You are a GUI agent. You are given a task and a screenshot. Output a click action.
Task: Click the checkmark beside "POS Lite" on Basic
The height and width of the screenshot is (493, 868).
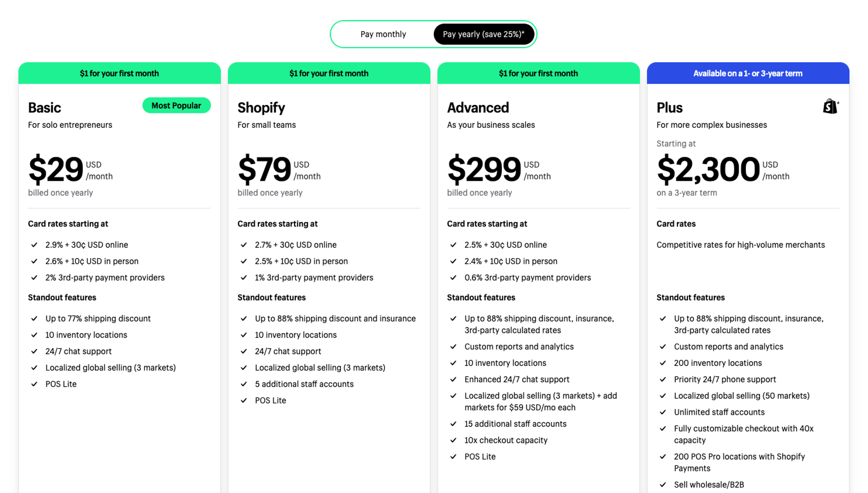coord(34,384)
